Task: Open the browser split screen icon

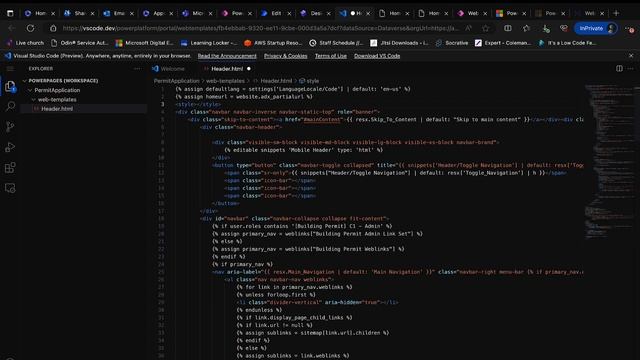Action: click(508, 28)
